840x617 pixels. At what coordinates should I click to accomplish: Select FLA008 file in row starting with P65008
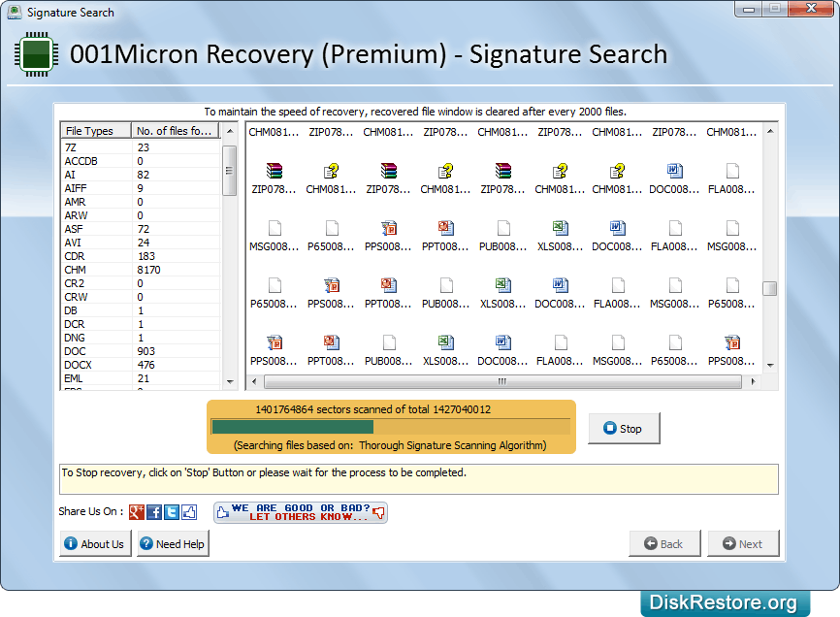tap(617, 294)
